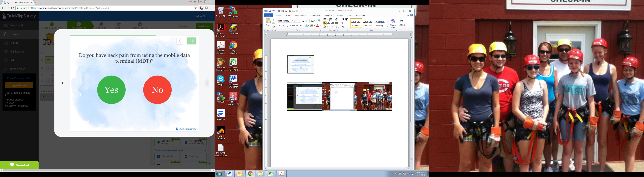Viewport: 644px width, 177px height.
Task: Select the WinSCP desktop shortcut
Action: [x=221, y=97]
